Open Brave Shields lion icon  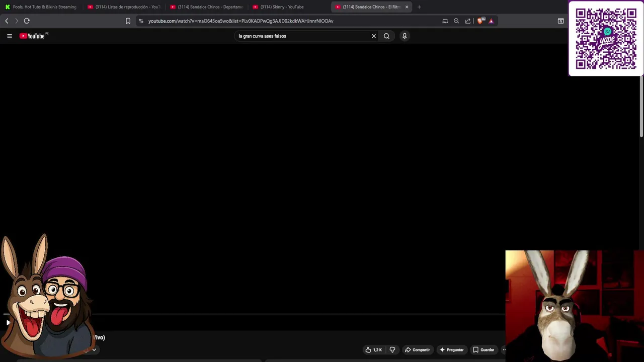(480, 21)
